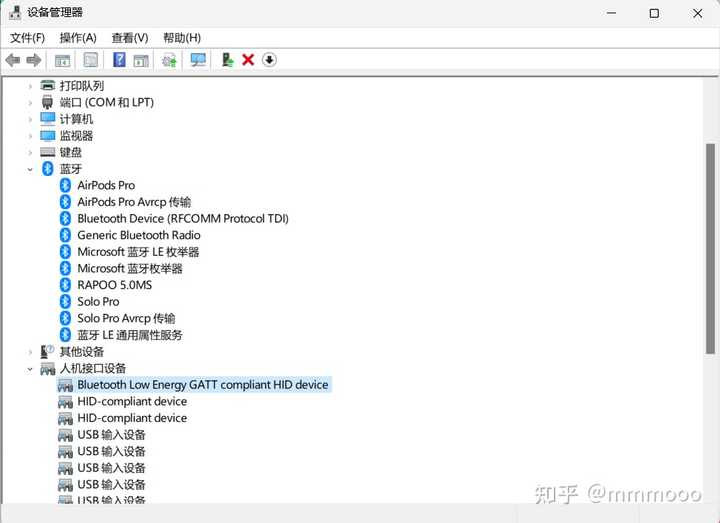Click the Bluetooth icon beside RAPOO 5.0MS
Viewport: 720px width, 523px height.
(65, 285)
